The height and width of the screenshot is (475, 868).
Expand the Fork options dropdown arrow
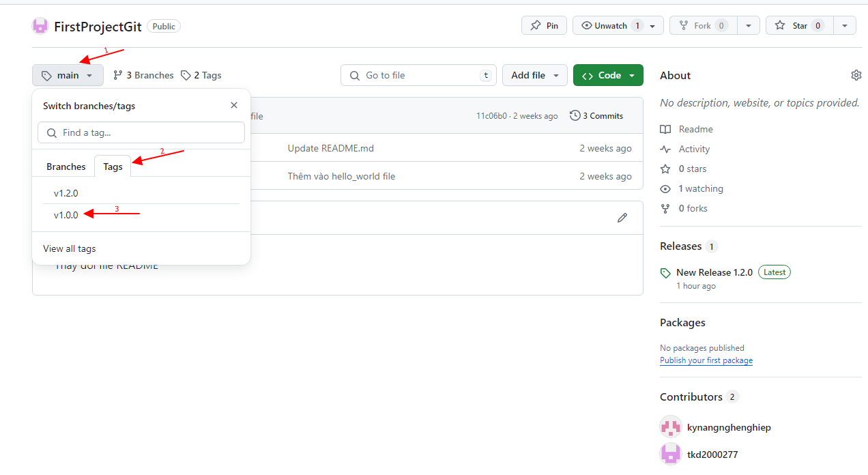(749, 26)
